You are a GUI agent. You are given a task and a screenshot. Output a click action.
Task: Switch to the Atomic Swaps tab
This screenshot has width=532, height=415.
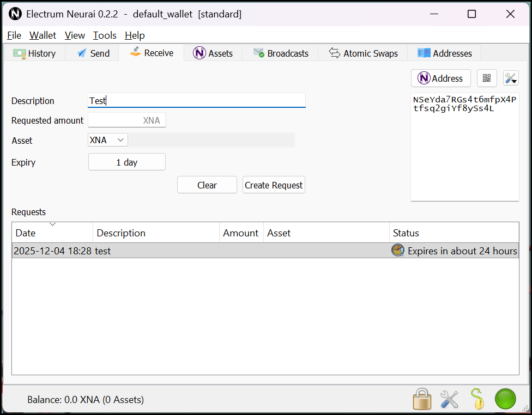point(363,53)
